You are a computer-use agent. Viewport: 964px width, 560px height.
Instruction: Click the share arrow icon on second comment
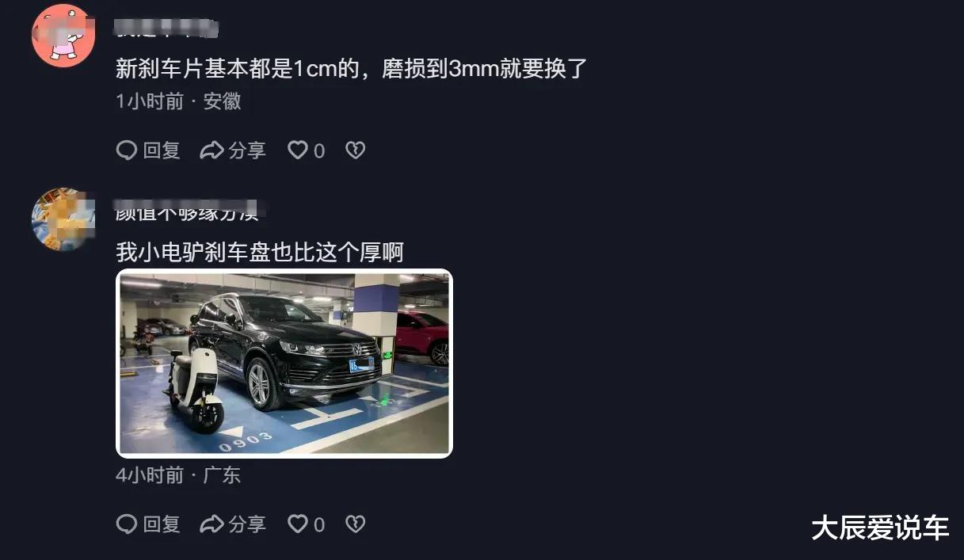coord(211,524)
